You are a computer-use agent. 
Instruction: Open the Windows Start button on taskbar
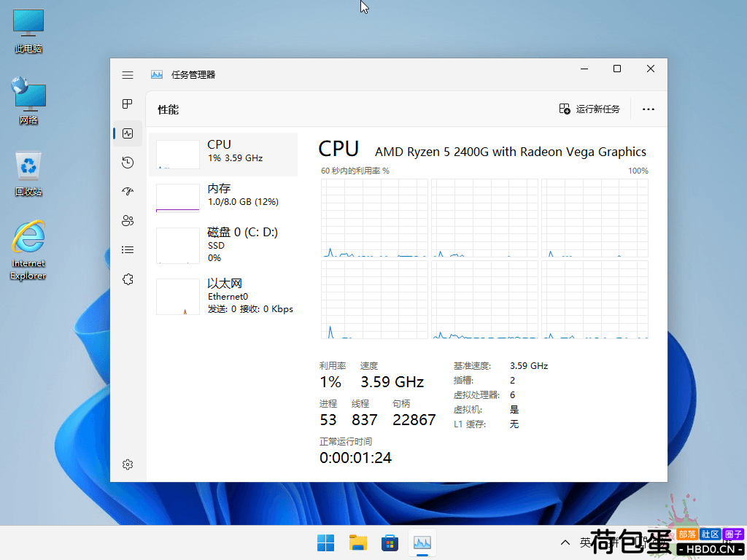coord(326,542)
